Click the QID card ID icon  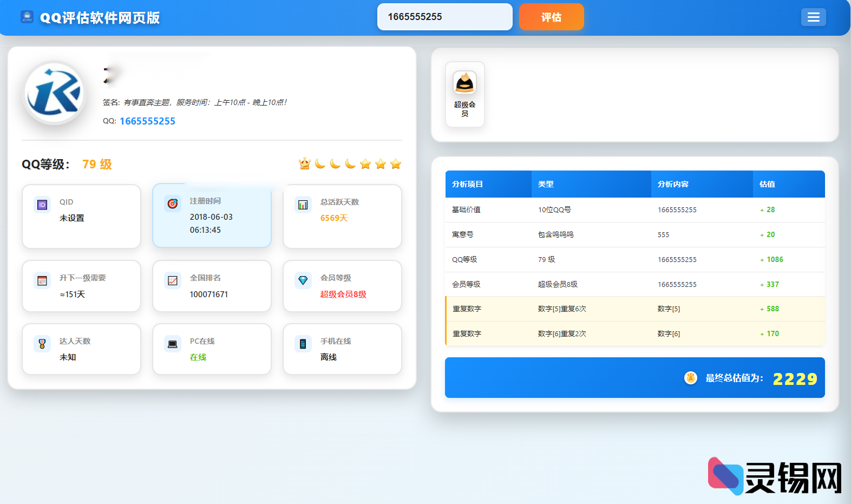(x=42, y=205)
